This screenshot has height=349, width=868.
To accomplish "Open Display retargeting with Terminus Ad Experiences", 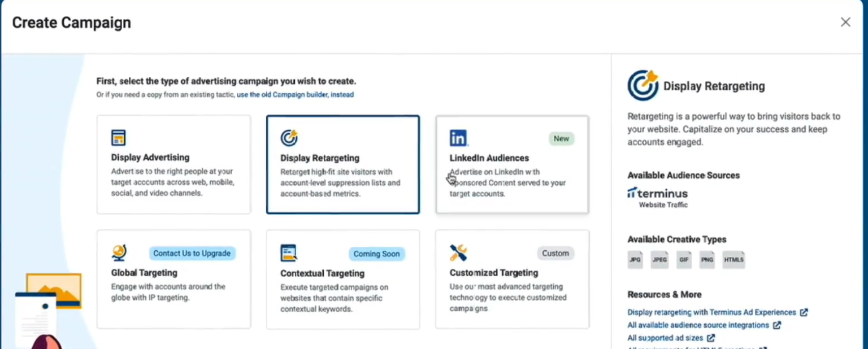I will (x=712, y=312).
